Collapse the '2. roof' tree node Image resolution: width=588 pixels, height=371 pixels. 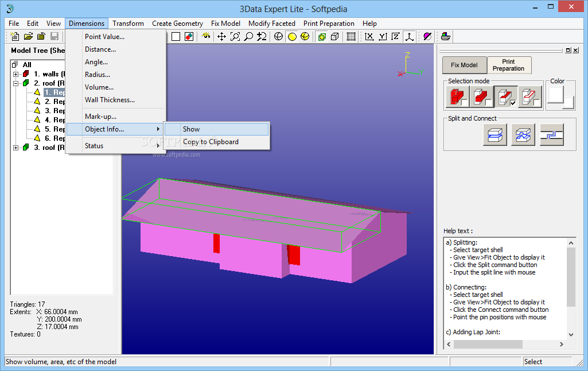tap(15, 83)
